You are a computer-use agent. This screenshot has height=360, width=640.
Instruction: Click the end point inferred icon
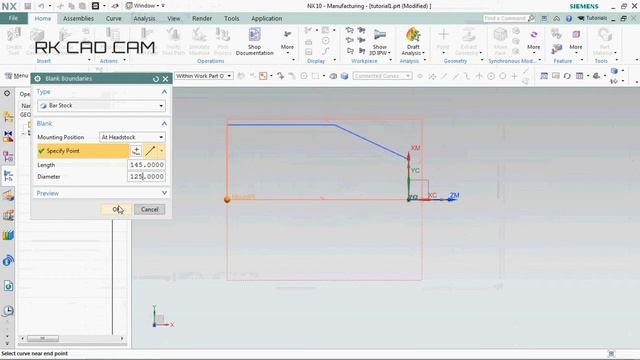coord(150,151)
